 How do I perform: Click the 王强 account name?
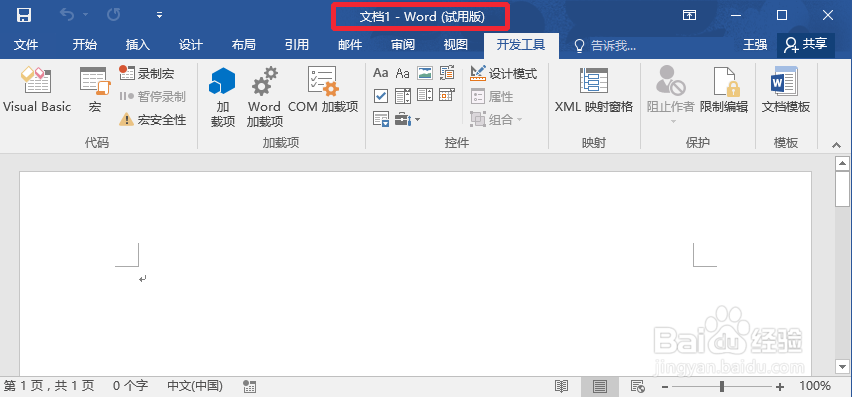coord(755,45)
